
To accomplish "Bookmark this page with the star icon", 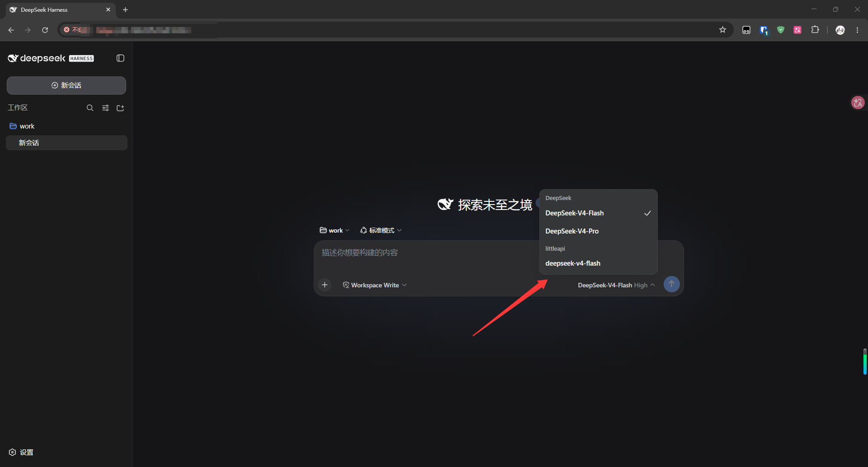I will pyautogui.click(x=722, y=30).
